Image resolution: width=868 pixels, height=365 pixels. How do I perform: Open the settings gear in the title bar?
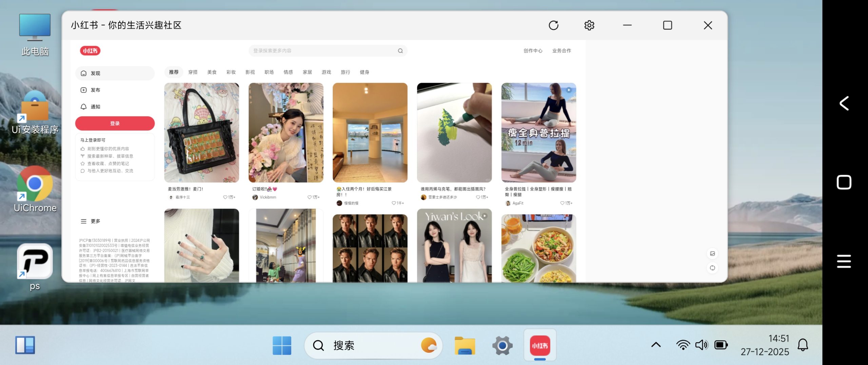(589, 25)
